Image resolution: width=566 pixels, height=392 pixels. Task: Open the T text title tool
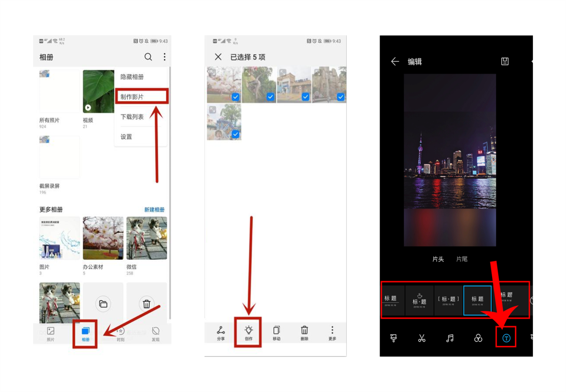(x=506, y=338)
